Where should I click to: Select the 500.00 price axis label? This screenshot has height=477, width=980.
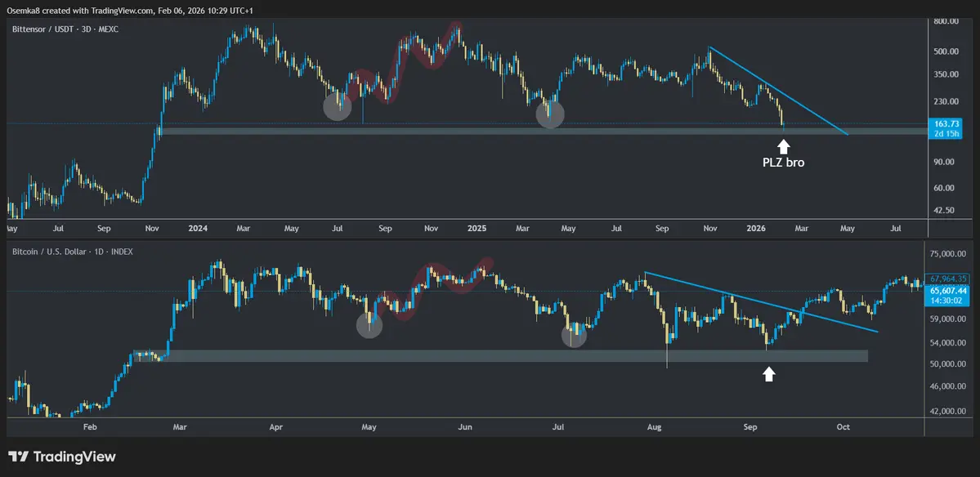(944, 51)
